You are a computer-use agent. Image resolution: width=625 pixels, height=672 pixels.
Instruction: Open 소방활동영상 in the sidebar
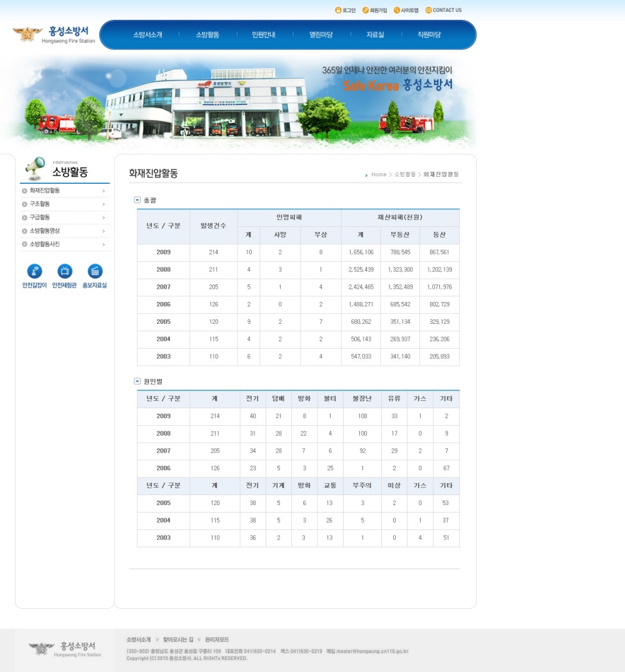coord(45,231)
